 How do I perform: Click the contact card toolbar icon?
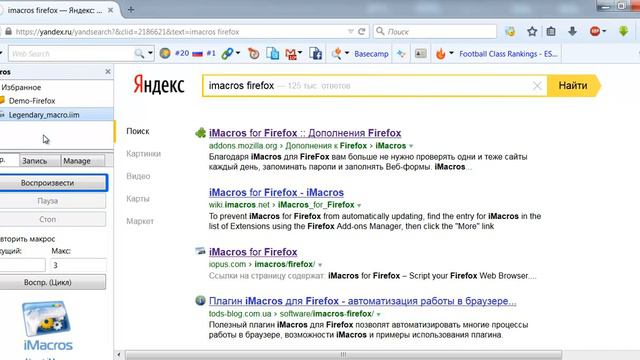(420, 53)
